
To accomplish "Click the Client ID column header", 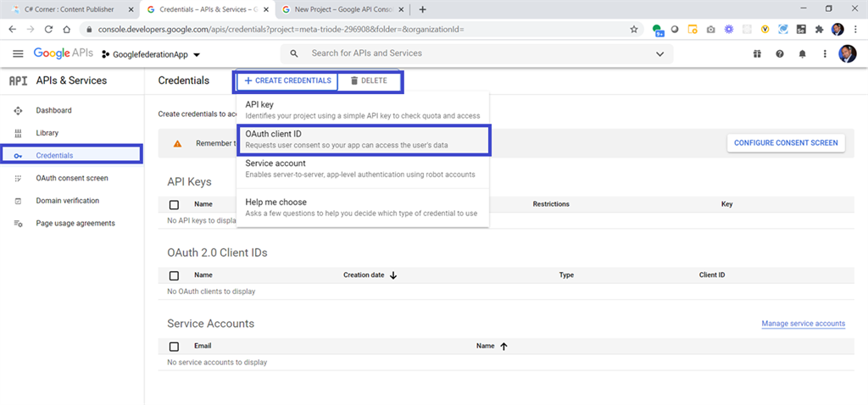I will tap(712, 275).
